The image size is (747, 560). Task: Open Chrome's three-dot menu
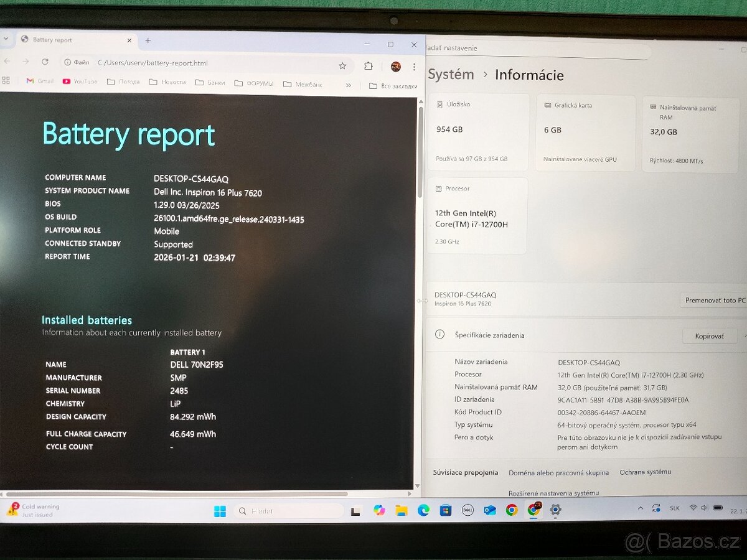414,65
